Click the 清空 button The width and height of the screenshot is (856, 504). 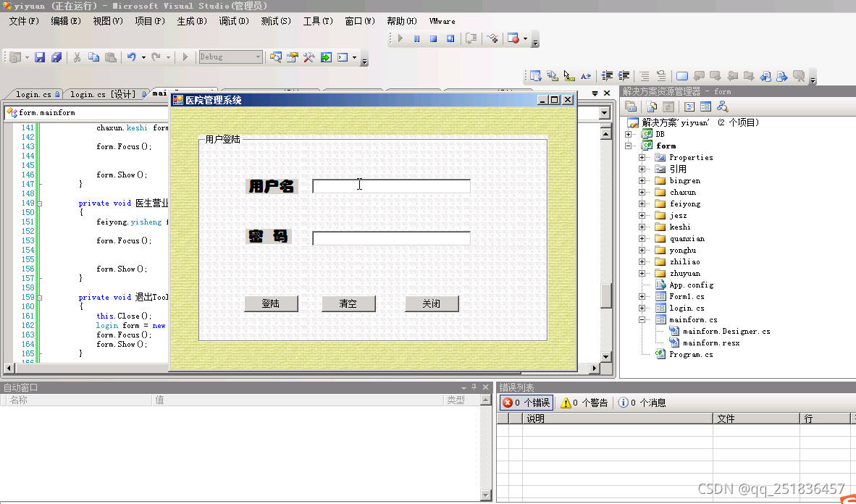point(348,303)
